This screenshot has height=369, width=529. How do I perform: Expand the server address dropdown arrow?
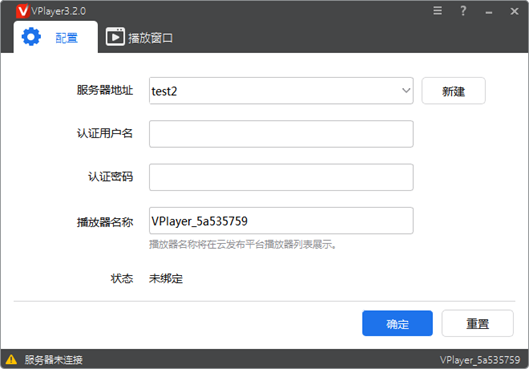(x=406, y=90)
